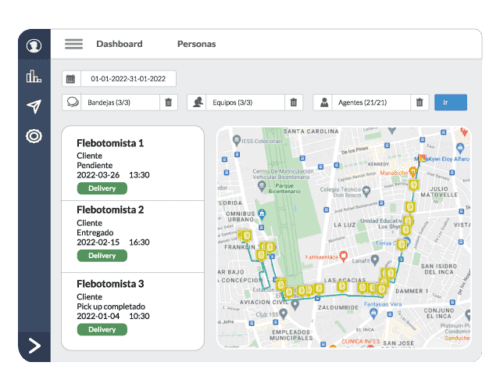
Task: Click the Lanafit map pin
Action: (x=375, y=260)
